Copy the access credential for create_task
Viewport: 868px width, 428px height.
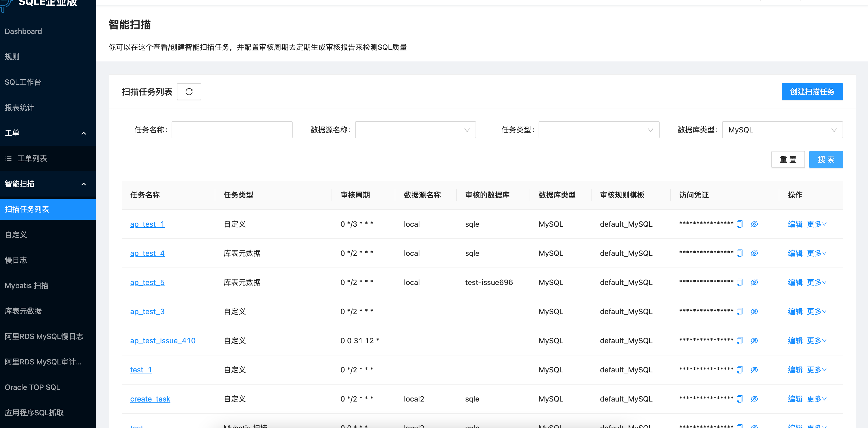click(x=740, y=399)
